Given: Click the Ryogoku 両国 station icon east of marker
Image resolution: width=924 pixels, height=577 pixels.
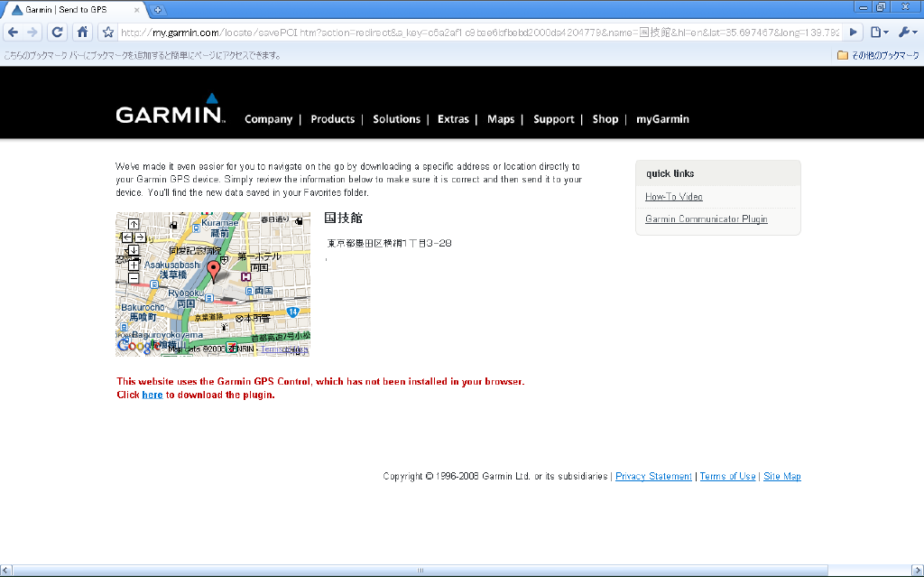Looking at the screenshot, I should tap(249, 291).
